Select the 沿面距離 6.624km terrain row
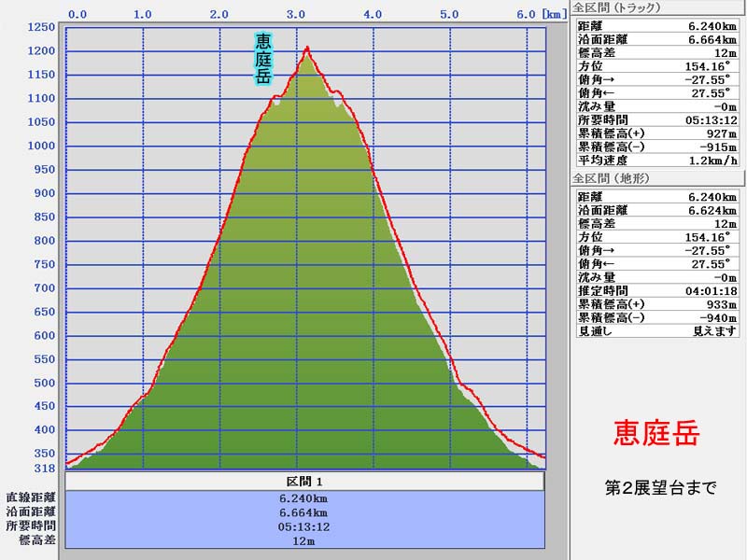747x560 pixels. (x=657, y=210)
